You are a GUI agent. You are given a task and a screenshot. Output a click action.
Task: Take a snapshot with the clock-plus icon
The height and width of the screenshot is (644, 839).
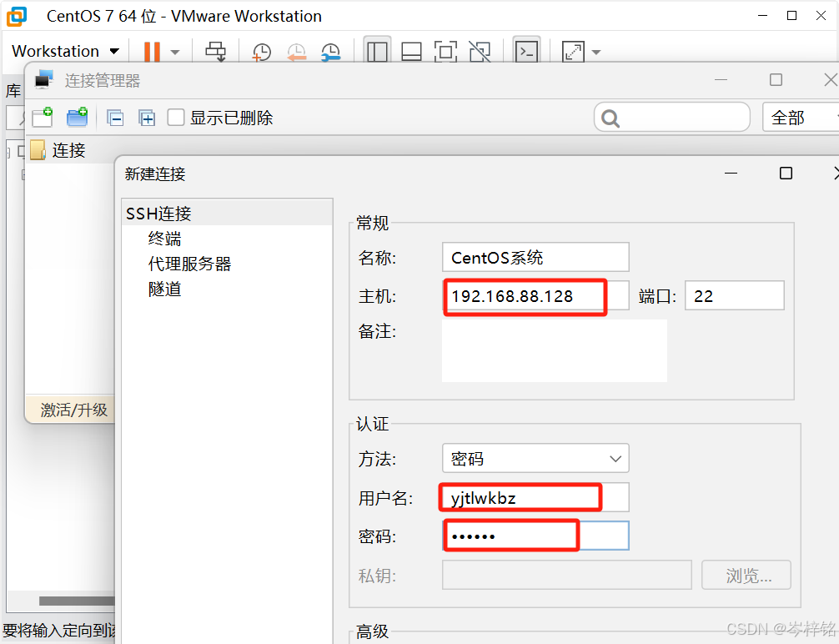point(262,52)
